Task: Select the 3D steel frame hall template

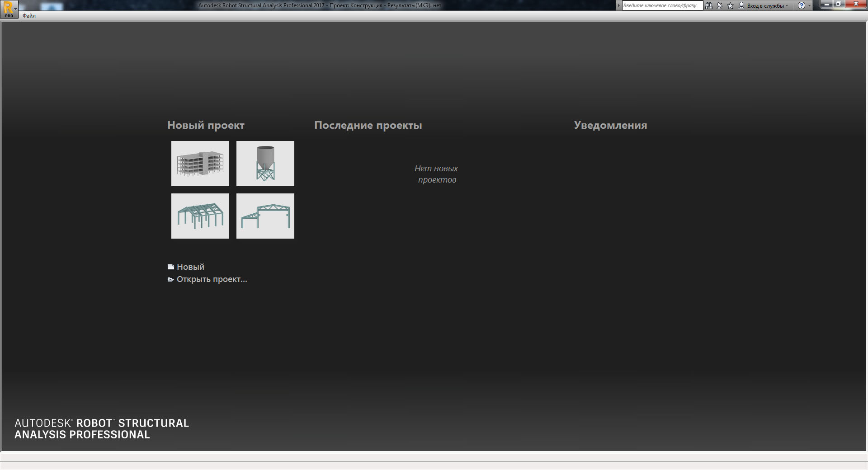Action: click(x=200, y=216)
